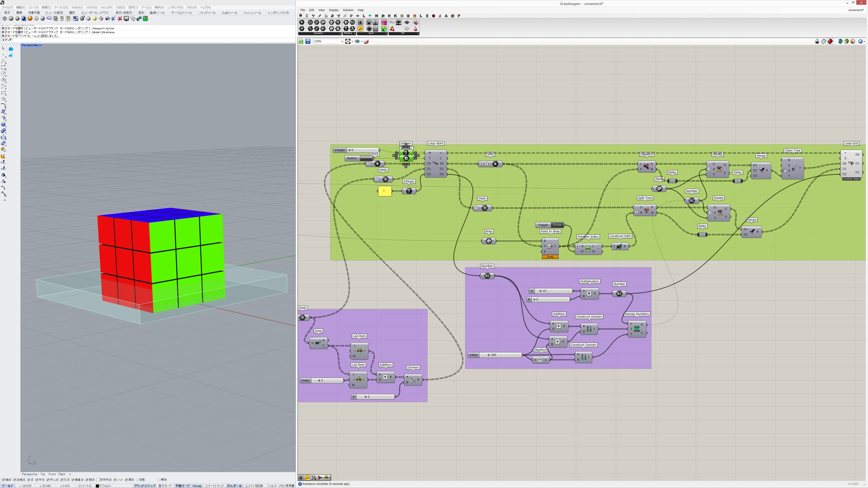868x488 pixels.
Task: Click ヒストリを記録 in status bar
Action: [254, 486]
